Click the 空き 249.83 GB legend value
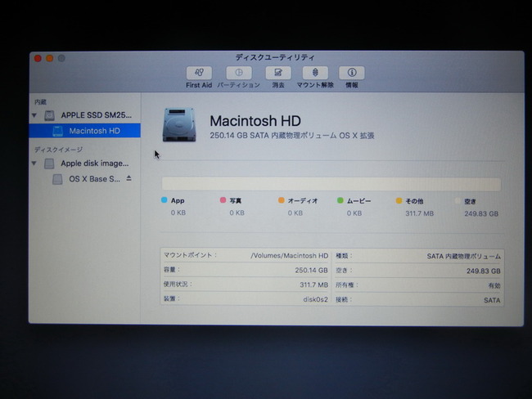Viewport: 532px width, 399px height. [x=481, y=214]
